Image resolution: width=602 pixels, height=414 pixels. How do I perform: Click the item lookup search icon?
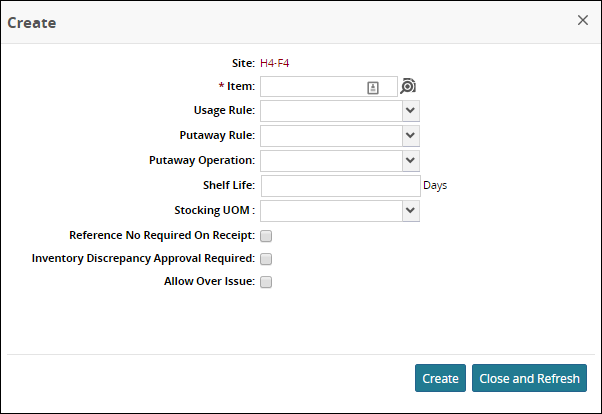point(408,87)
